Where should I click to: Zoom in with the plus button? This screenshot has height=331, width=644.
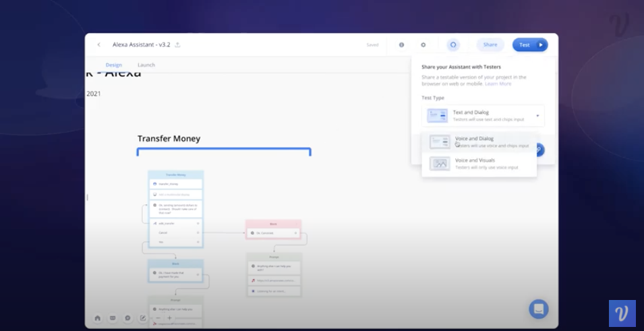coord(169,318)
